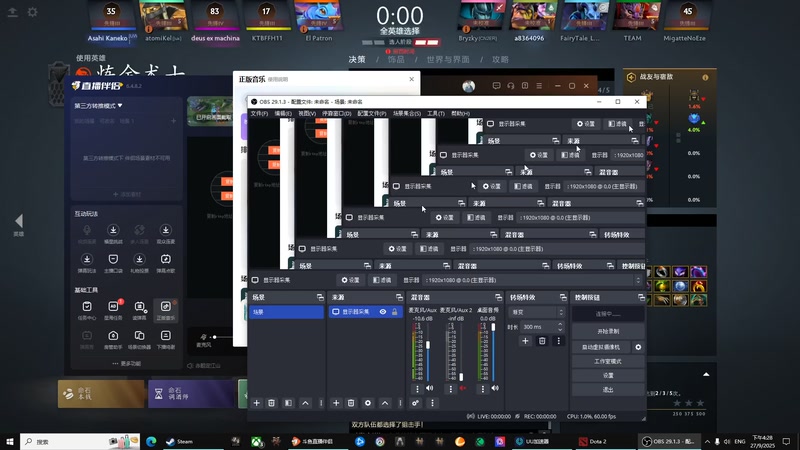This screenshot has width=800, height=450.
Task: Float the 转场特效 dock panel
Action: tap(563, 297)
